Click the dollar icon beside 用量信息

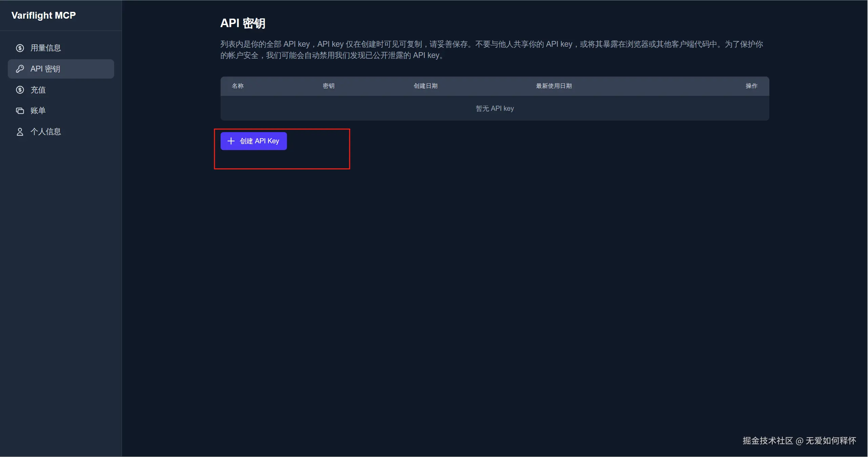pyautogui.click(x=20, y=48)
